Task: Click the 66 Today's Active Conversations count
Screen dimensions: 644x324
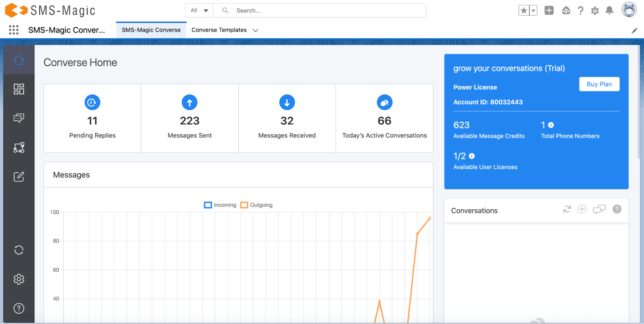Action: (385, 121)
